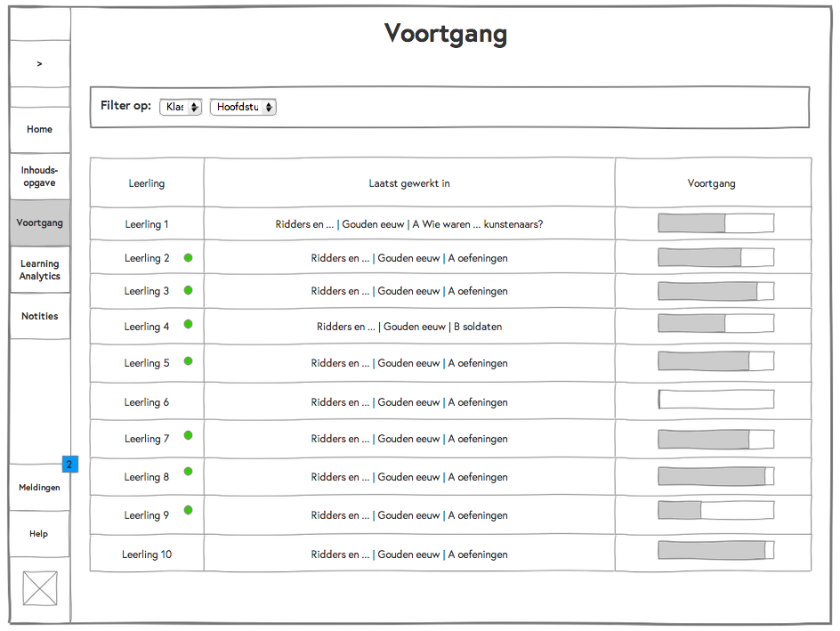Select the Voortgang sidebar item

pos(40,222)
